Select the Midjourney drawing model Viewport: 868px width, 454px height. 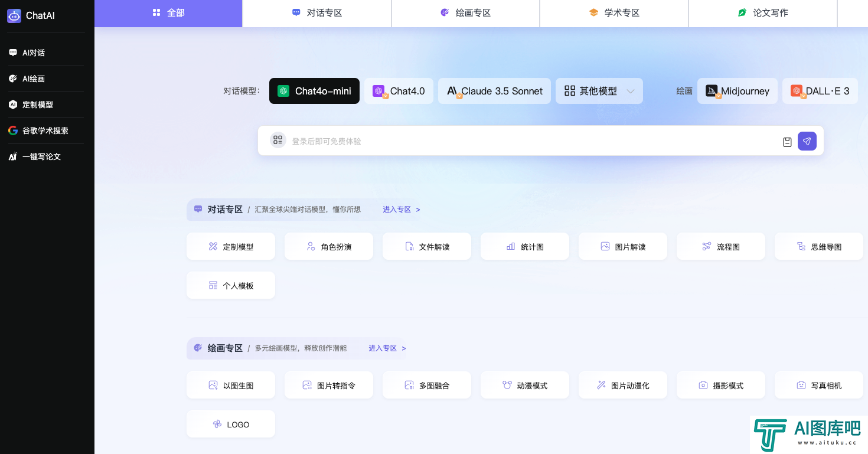click(738, 91)
